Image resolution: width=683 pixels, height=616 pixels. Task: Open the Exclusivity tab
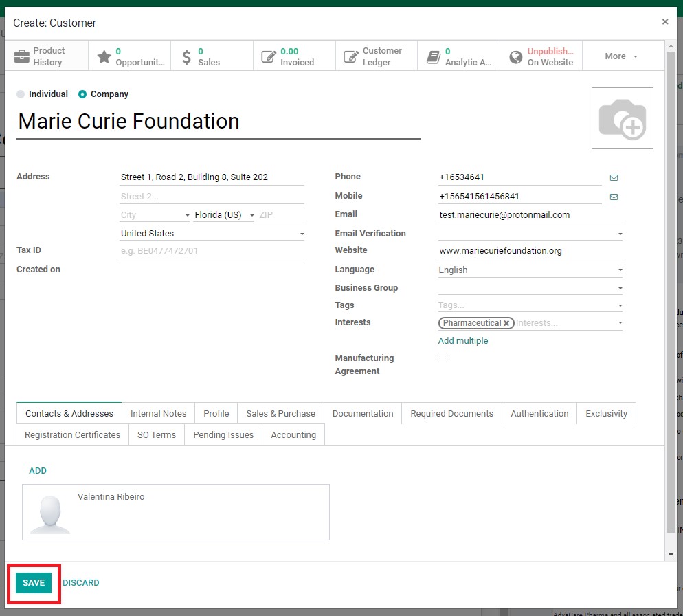coord(606,413)
